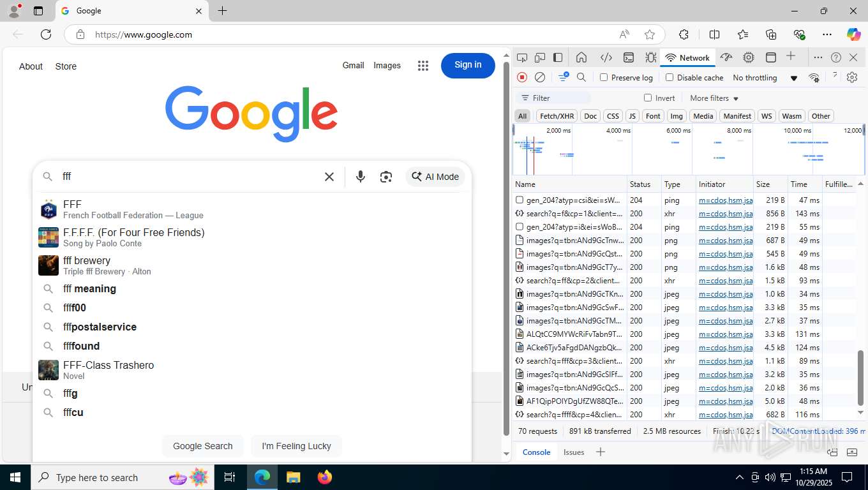Switch to the Network tab
Viewport: 868px width, 490px height.
[x=687, y=57]
